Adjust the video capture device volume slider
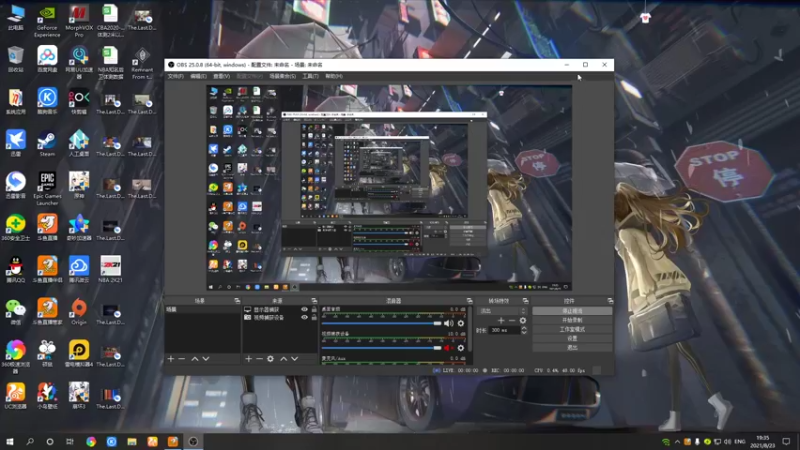The image size is (800, 450). (381, 348)
